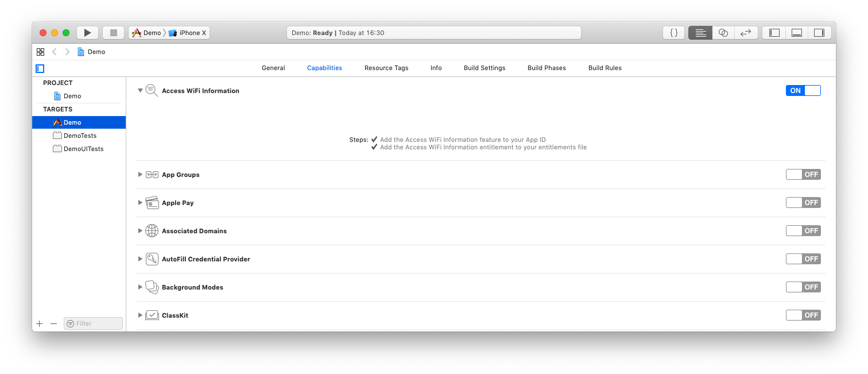Click the Demo label in the jump bar
Screen dimensions: 868x374
96,52
